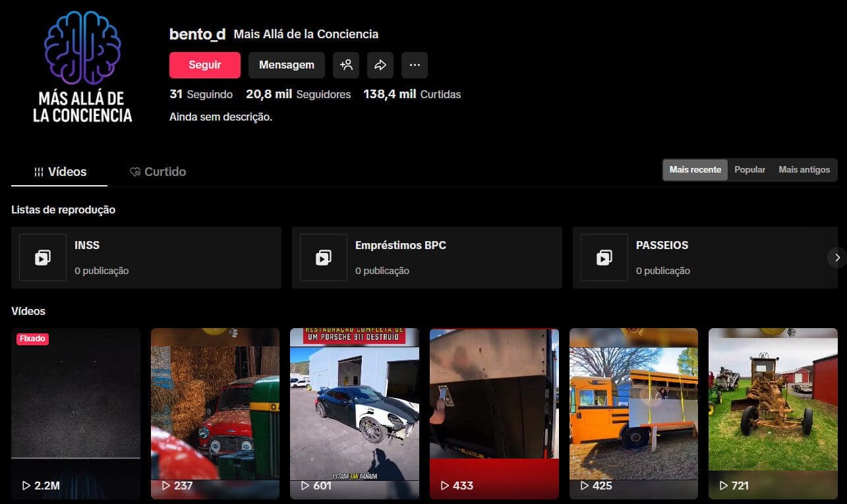Click the Seguir button to follow bento_d
847x504 pixels.
click(204, 65)
